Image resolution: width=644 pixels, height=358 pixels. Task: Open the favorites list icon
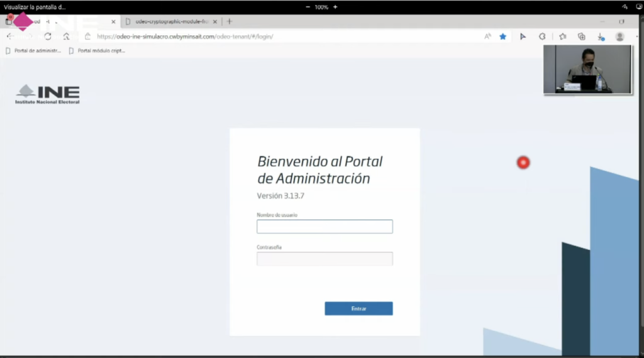562,36
